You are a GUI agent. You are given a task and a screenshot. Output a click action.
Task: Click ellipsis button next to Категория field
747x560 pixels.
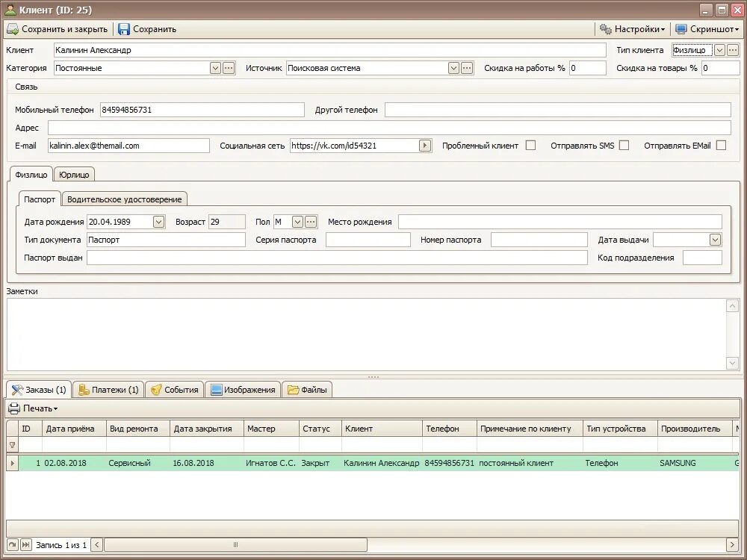click(x=229, y=68)
